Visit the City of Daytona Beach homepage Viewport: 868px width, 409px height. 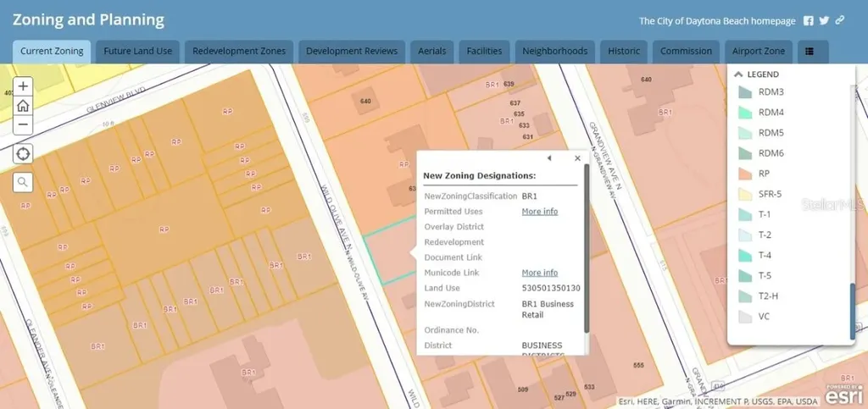click(716, 21)
